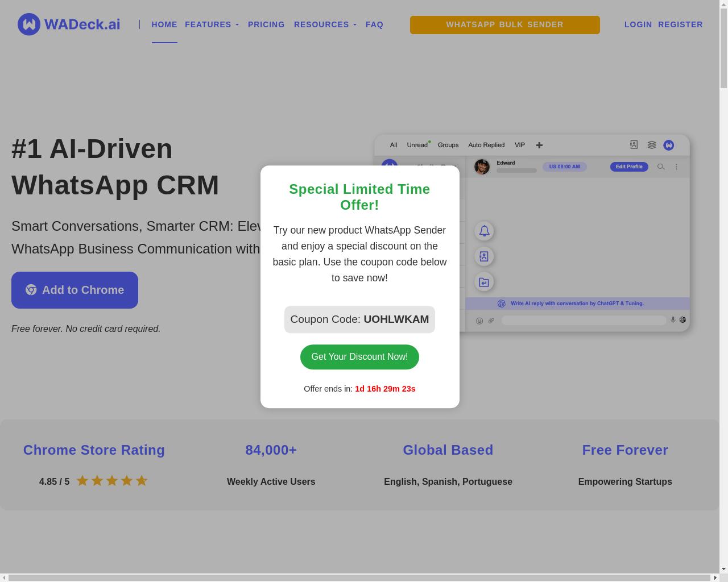
Task: Click Write AI reply with conversation banner
Action: 577,304
